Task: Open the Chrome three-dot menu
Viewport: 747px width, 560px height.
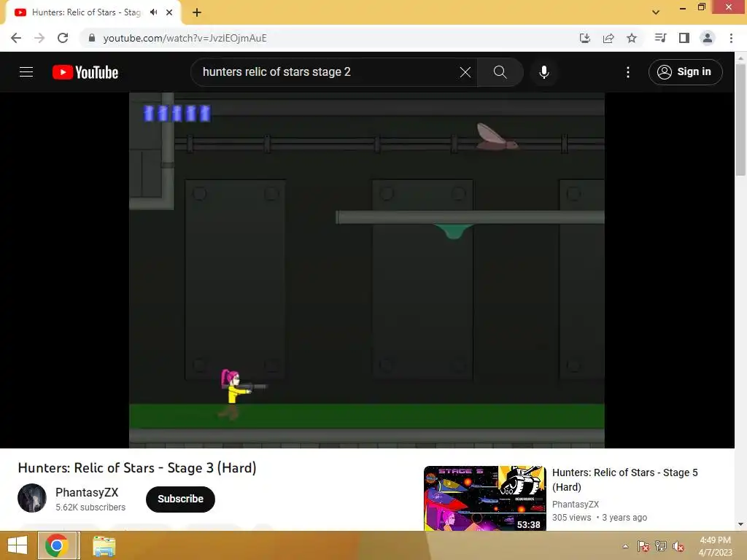Action: coord(731,38)
